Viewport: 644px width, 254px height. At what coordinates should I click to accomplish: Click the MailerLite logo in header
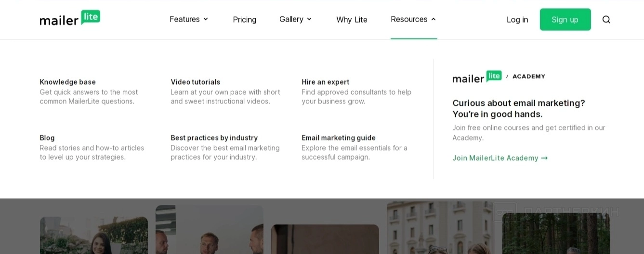(70, 18)
